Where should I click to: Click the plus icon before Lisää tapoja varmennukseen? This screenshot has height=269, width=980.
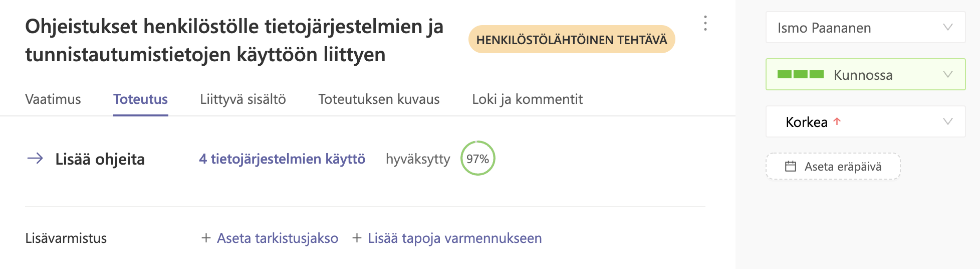357,238
